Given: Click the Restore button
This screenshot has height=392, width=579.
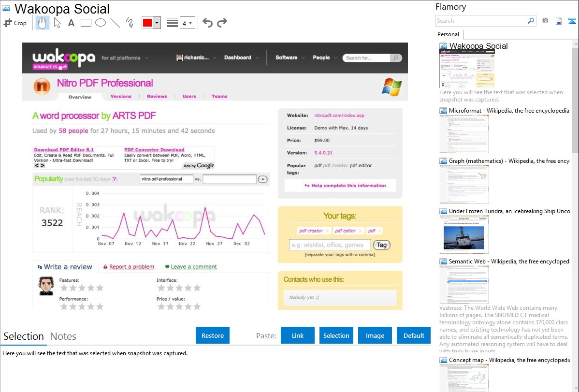Looking at the screenshot, I should click(x=213, y=335).
